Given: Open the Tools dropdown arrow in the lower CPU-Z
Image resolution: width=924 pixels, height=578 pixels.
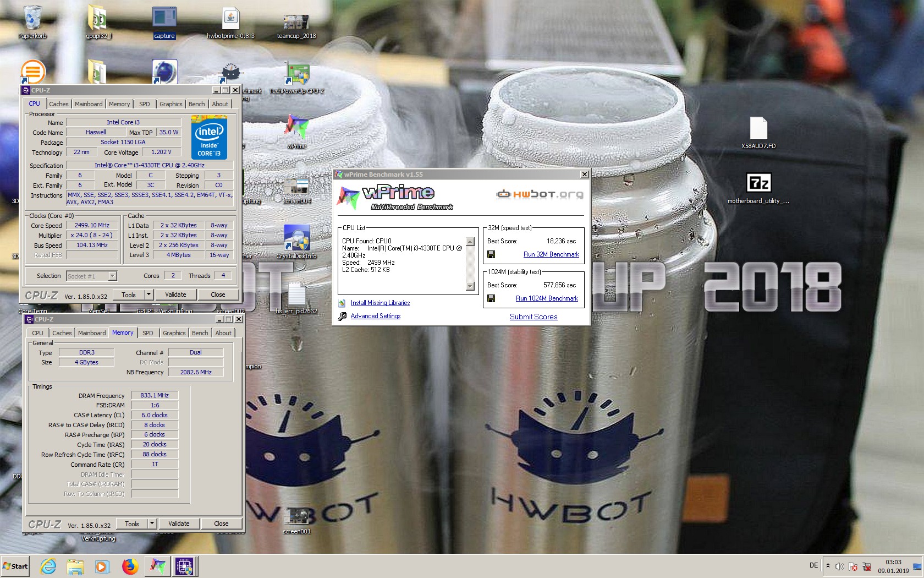Looking at the screenshot, I should [152, 524].
